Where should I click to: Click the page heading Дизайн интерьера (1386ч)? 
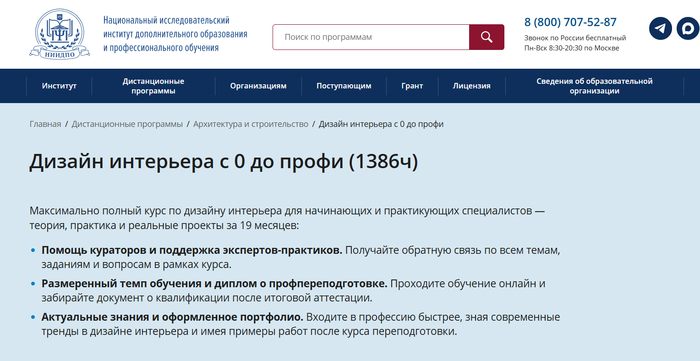pyautogui.click(x=224, y=162)
